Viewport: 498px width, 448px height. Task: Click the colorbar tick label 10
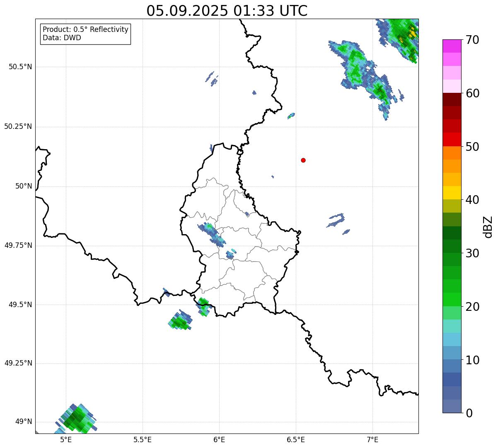point(472,360)
